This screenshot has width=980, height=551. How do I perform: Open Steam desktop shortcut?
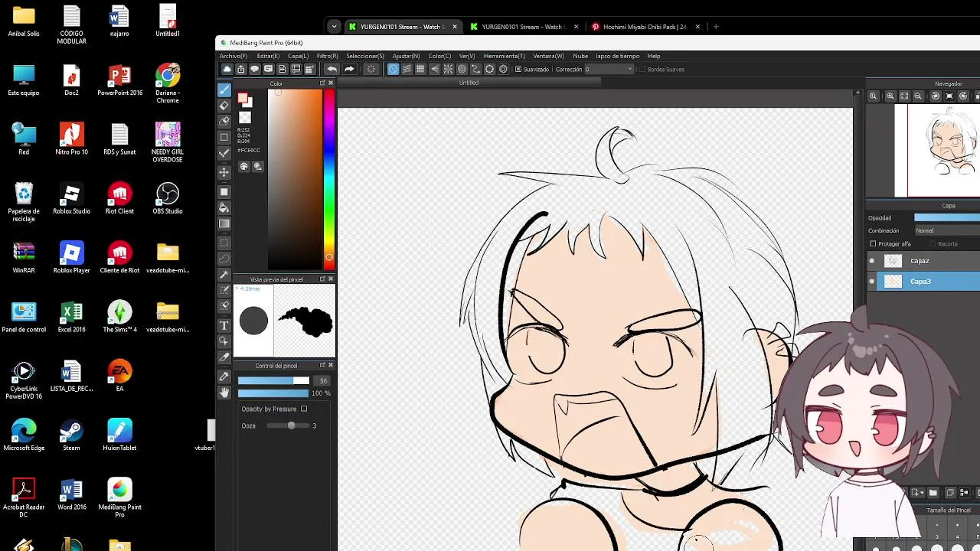coord(71,435)
